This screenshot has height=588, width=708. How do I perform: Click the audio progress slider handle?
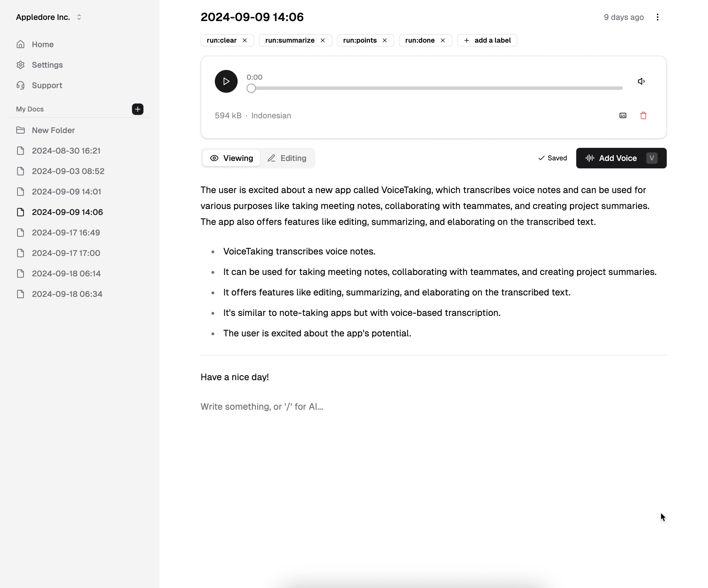(251, 88)
